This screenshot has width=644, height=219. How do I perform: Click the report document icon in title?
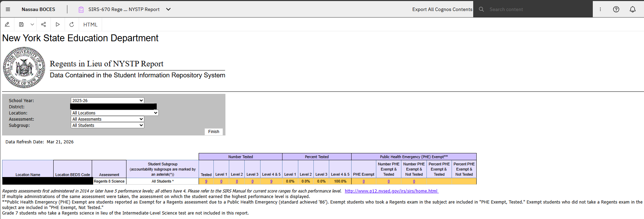pos(81,10)
